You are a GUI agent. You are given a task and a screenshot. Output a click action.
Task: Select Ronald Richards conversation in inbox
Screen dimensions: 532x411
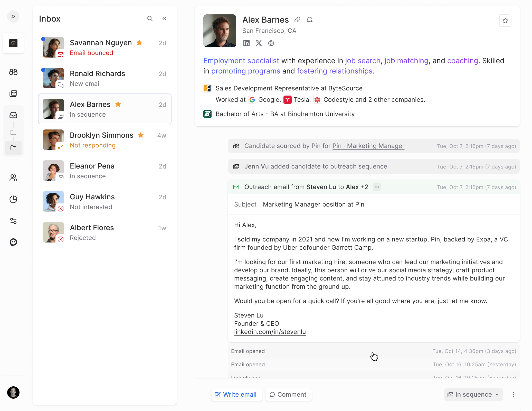(x=105, y=78)
